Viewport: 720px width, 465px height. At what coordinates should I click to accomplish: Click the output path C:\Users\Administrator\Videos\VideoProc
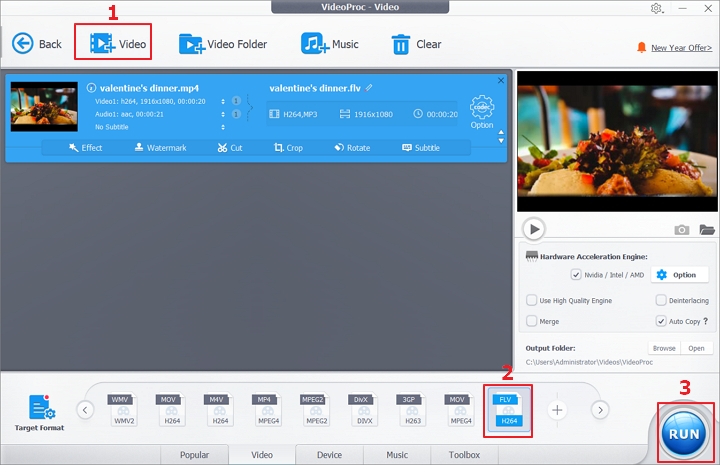pyautogui.click(x=589, y=362)
